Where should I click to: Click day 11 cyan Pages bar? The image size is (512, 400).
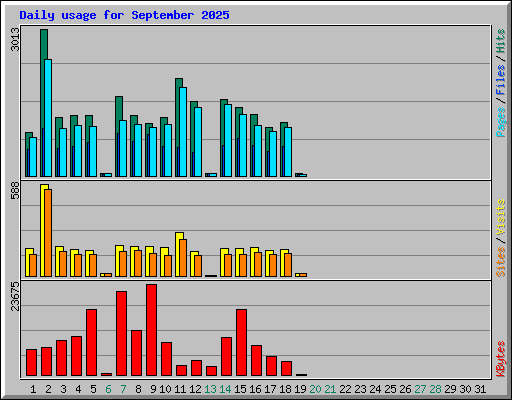183,132
